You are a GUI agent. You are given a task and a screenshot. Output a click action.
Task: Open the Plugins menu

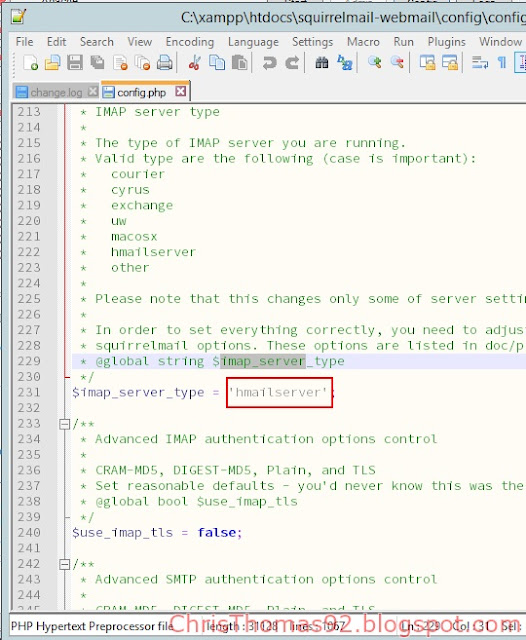click(446, 42)
